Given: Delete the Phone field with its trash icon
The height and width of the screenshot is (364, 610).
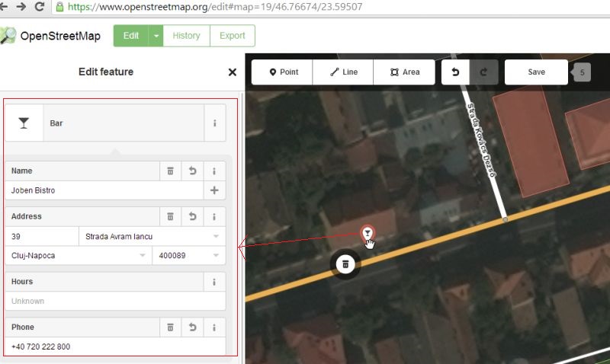Looking at the screenshot, I should point(170,327).
